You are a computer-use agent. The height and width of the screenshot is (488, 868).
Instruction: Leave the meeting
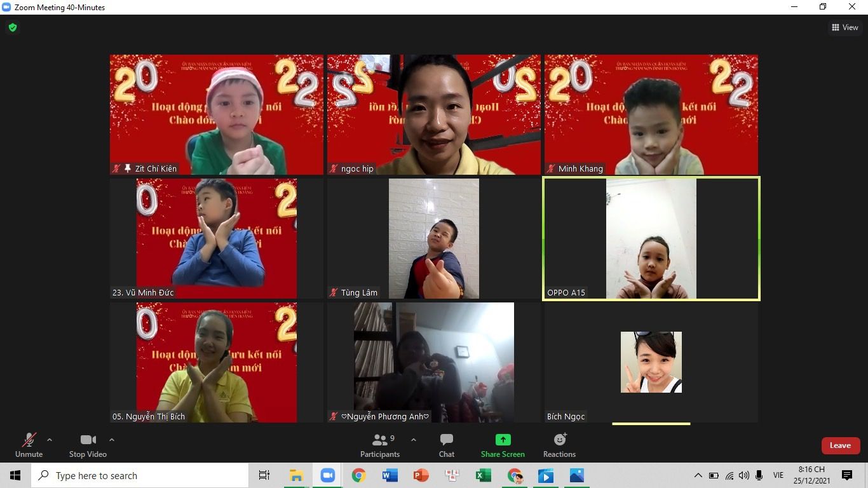coord(840,445)
